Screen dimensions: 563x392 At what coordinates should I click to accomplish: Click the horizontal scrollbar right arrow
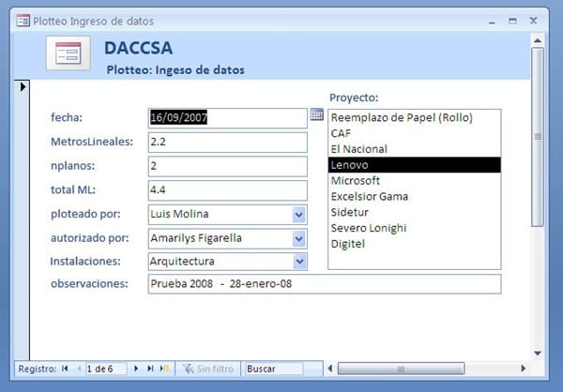coord(524,369)
